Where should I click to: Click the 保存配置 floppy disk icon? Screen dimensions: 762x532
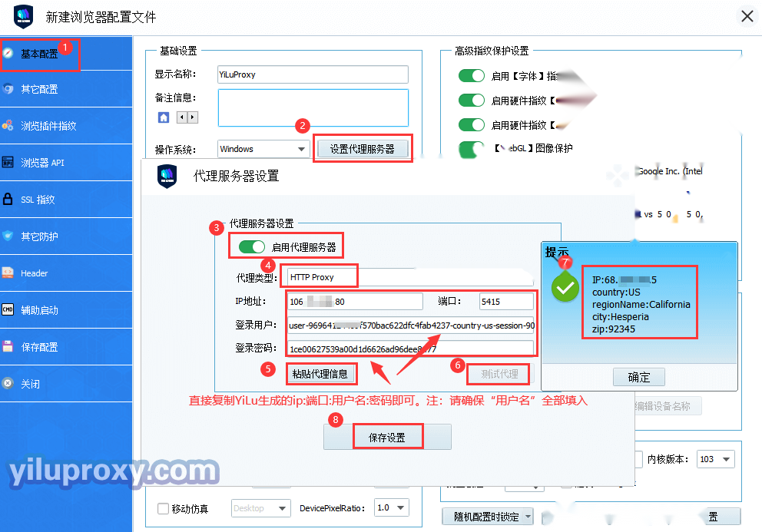pyautogui.click(x=8, y=346)
